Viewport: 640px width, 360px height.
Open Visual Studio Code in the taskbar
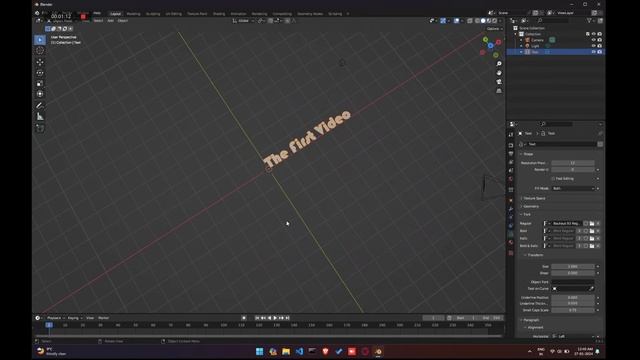click(299, 351)
